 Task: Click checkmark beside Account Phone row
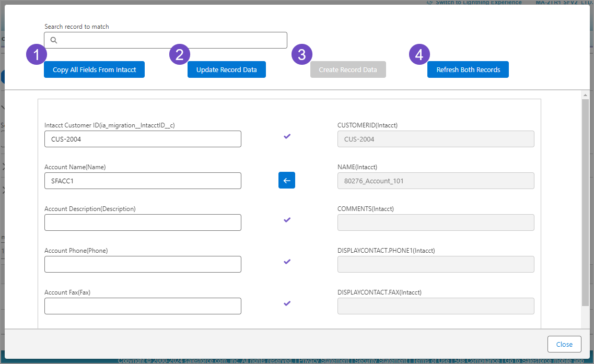[287, 262]
